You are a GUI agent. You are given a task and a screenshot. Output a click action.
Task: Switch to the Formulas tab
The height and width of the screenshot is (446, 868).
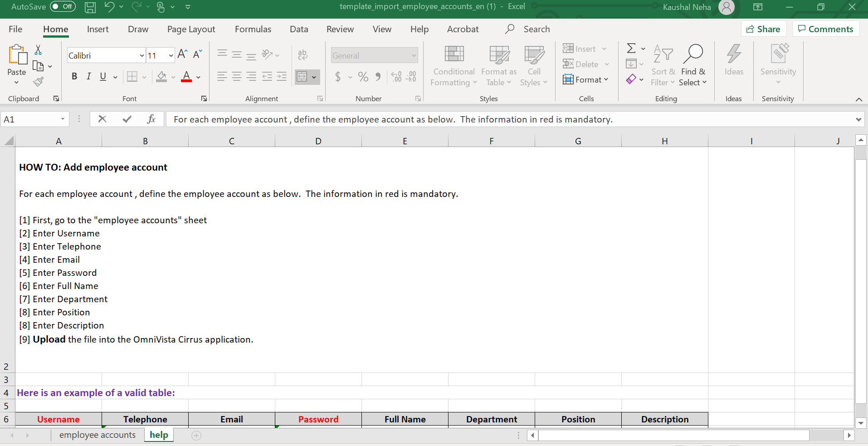[253, 29]
